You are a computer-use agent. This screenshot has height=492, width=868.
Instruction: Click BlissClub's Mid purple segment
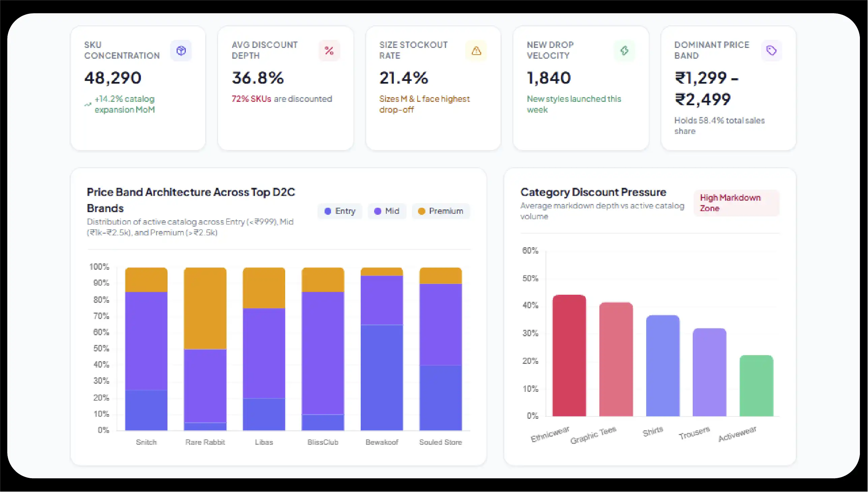[x=323, y=353]
